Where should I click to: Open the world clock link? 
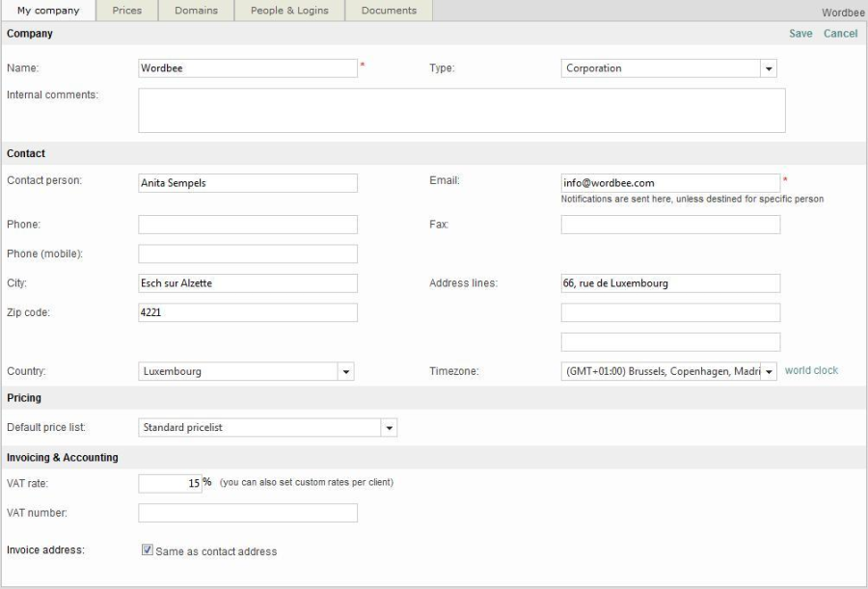pos(811,371)
